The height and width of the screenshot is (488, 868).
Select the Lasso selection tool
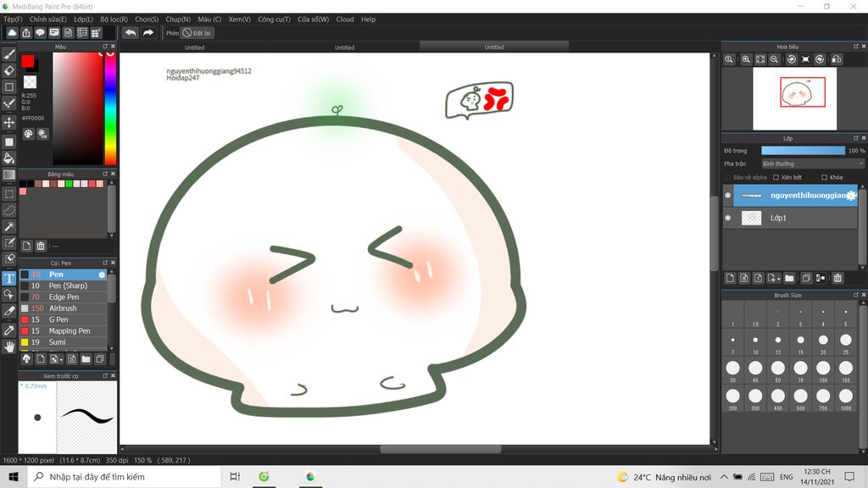tap(8, 210)
